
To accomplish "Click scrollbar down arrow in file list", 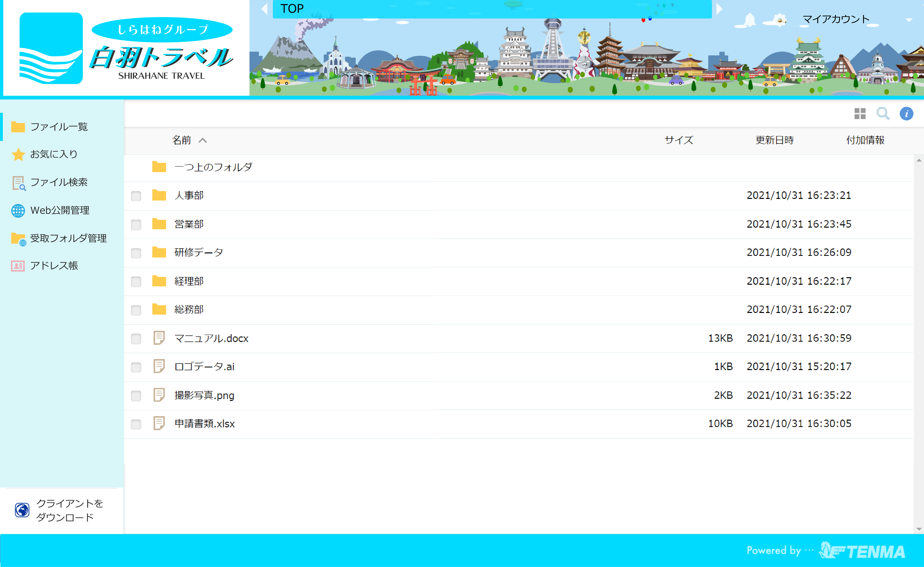I will (919, 529).
